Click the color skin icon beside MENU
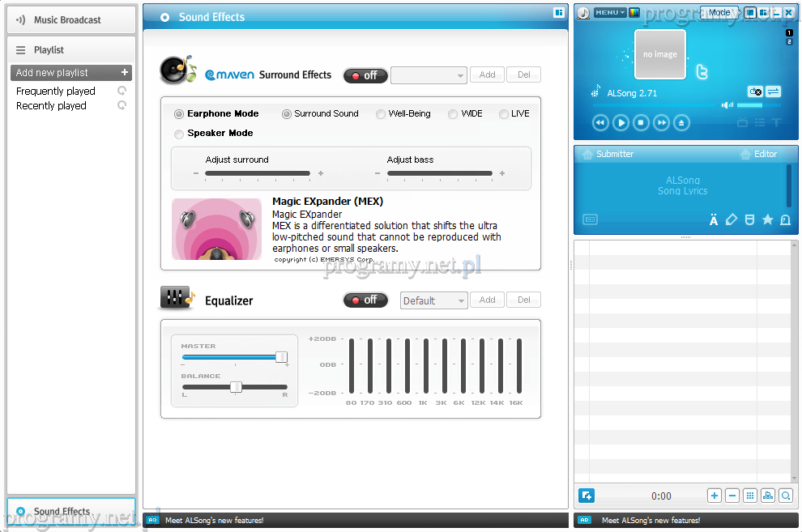The width and height of the screenshot is (802, 532). pyautogui.click(x=633, y=13)
